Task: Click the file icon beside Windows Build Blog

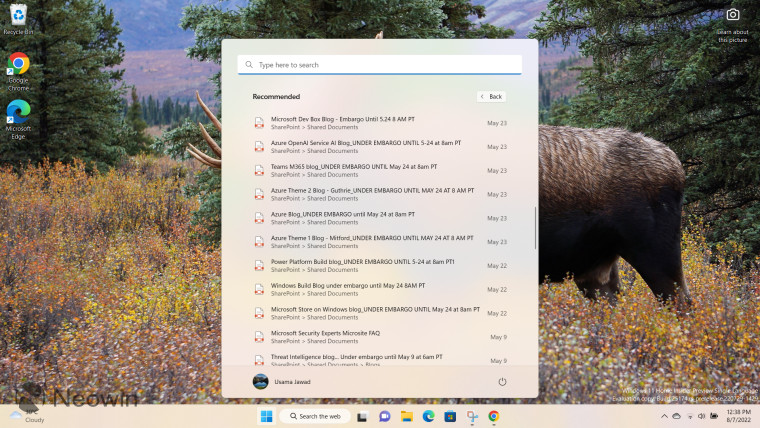Action: click(x=259, y=289)
